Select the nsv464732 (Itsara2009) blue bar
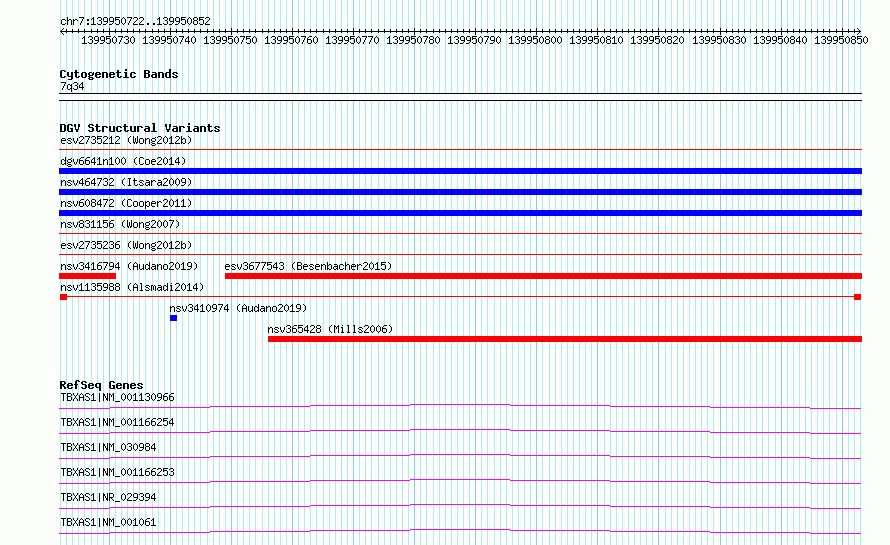The width and height of the screenshot is (890, 545). 460,192
